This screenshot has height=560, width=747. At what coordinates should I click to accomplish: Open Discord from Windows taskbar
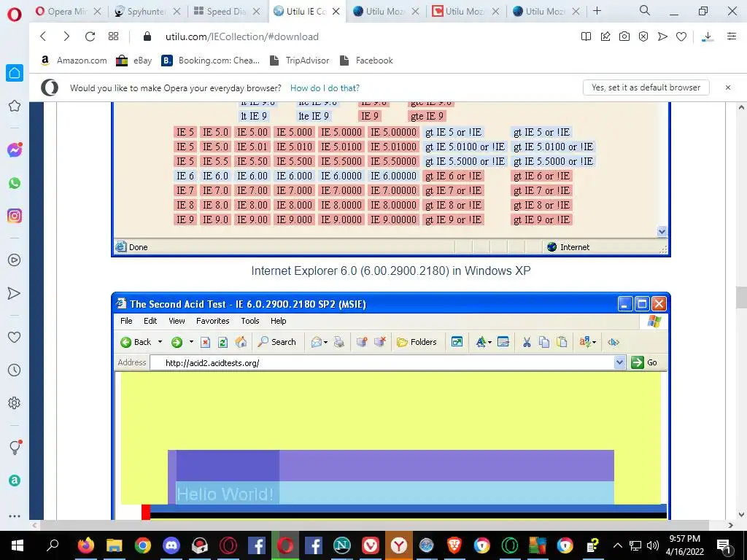(171, 545)
